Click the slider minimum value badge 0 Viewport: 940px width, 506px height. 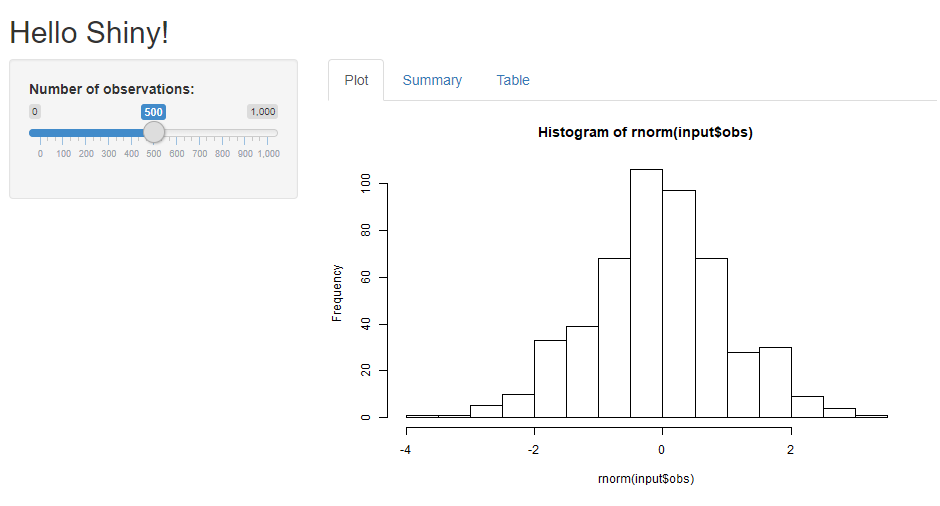[35, 112]
